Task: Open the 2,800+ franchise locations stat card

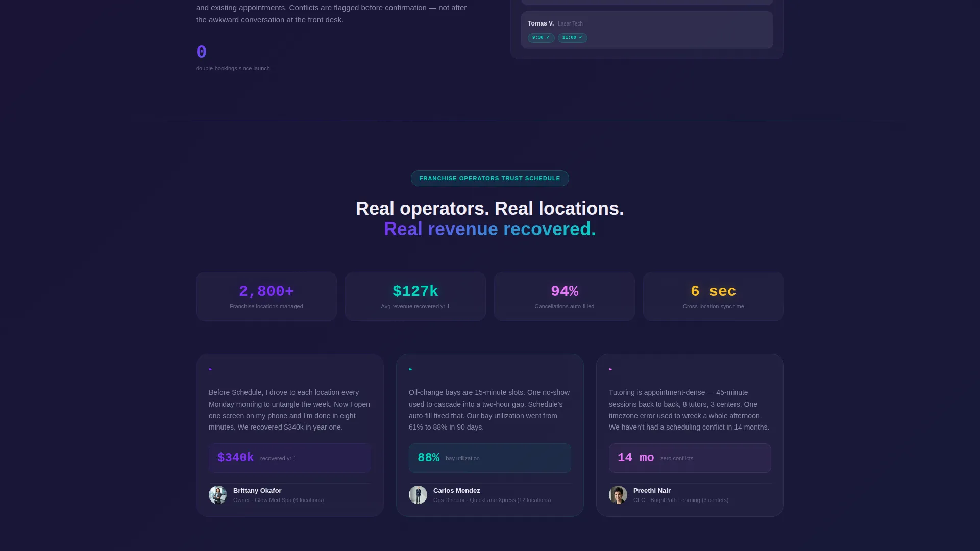Action: pos(266,296)
